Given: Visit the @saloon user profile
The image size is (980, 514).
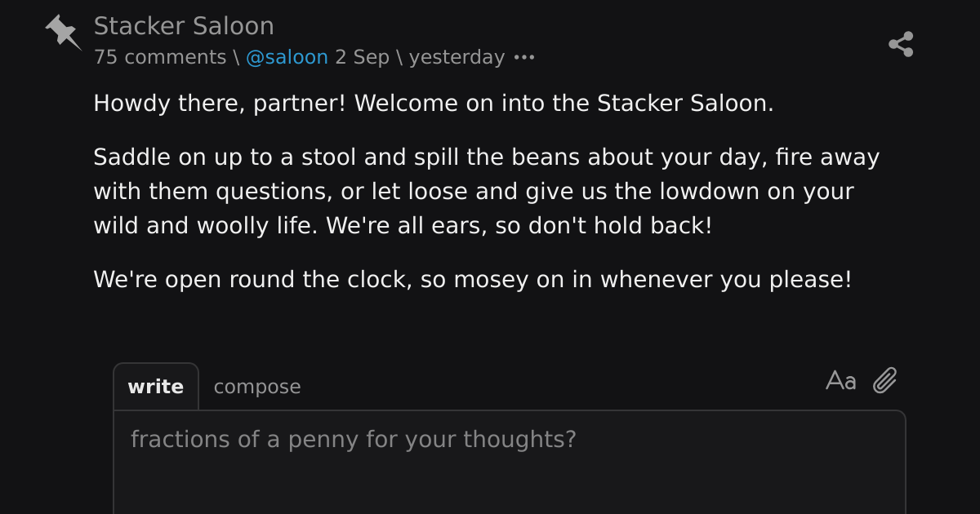Looking at the screenshot, I should click(x=287, y=57).
